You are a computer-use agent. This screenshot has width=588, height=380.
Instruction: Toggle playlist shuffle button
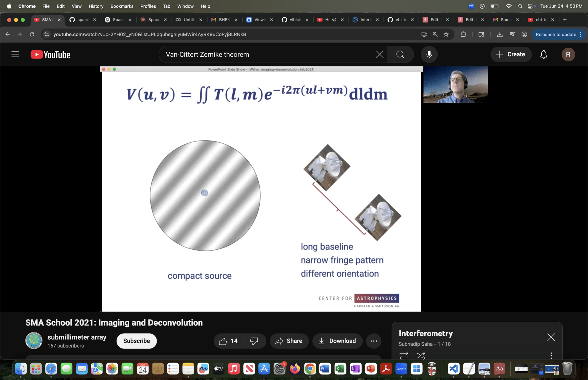[421, 356]
